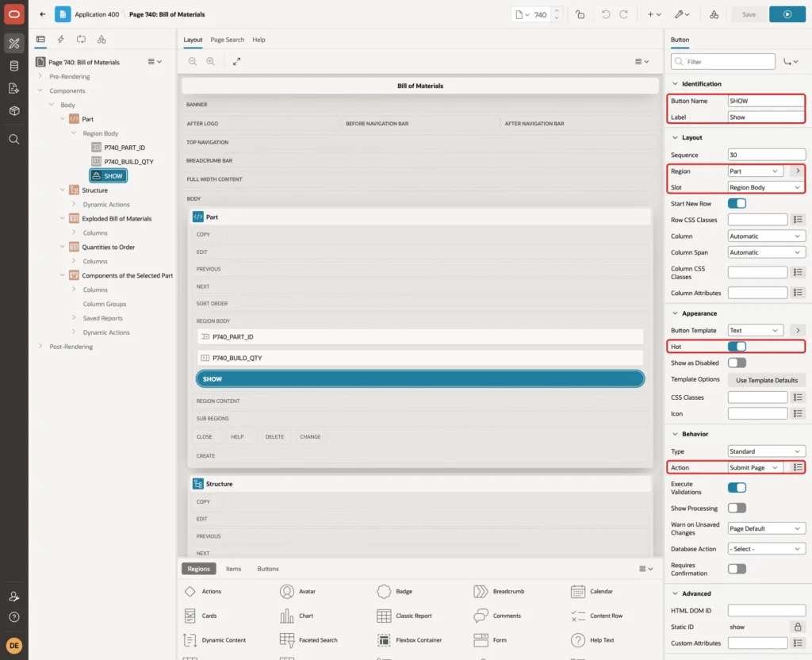The height and width of the screenshot is (660, 812).
Task: Click Use Template Defaults button
Action: (767, 380)
